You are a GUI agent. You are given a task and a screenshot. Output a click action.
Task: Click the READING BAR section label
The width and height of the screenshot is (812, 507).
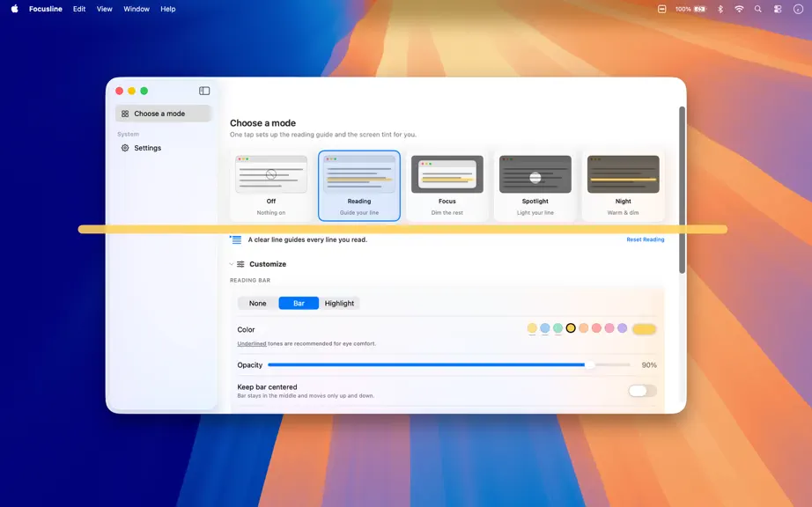tap(250, 281)
